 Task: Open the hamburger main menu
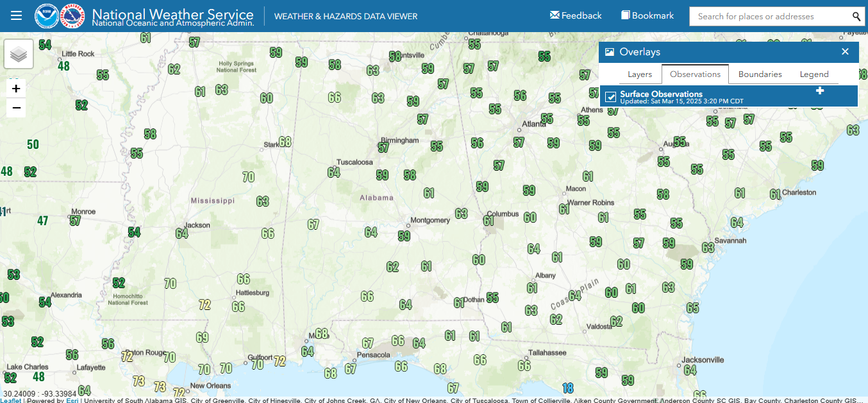[17, 15]
